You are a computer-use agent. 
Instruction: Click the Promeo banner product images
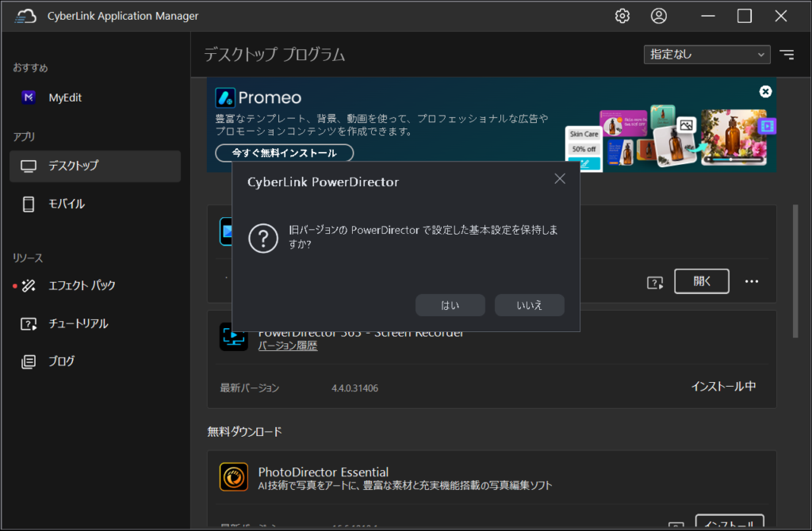(671, 138)
